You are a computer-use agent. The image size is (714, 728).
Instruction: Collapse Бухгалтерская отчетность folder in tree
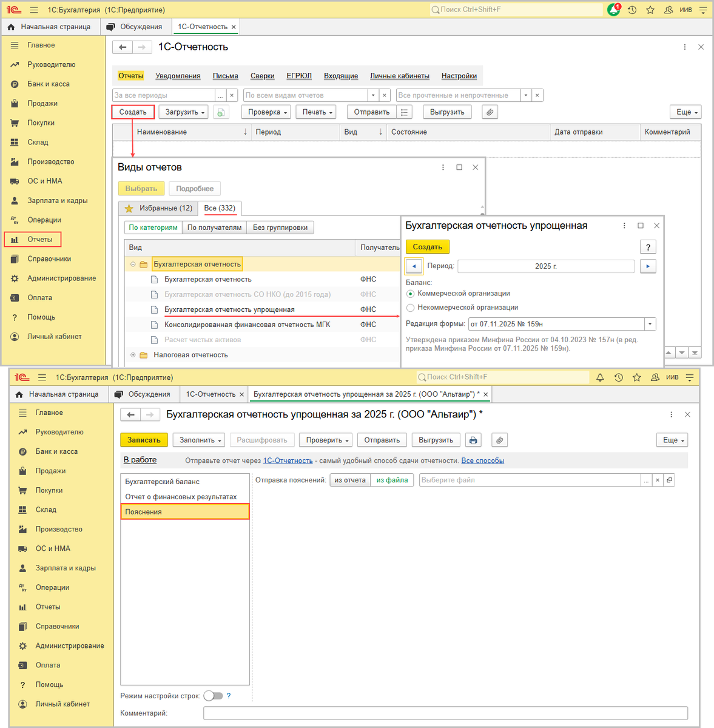[x=133, y=265]
